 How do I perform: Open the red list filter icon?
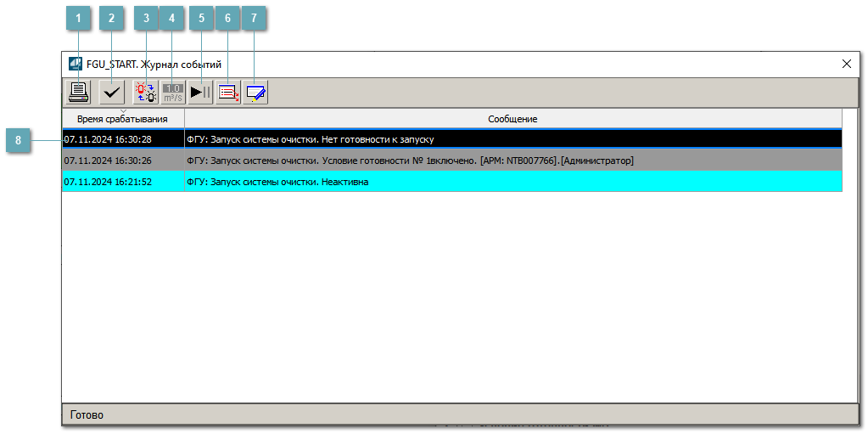pyautogui.click(x=229, y=93)
